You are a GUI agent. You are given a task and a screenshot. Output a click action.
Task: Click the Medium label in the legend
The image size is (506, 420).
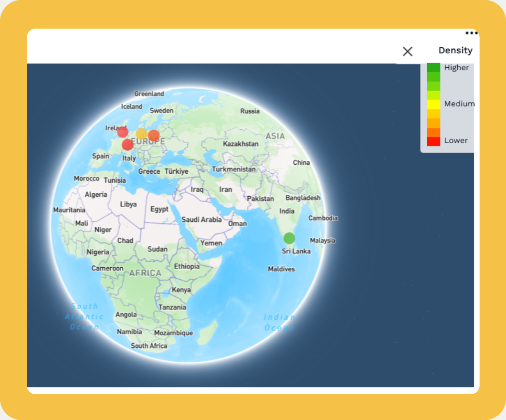459,104
